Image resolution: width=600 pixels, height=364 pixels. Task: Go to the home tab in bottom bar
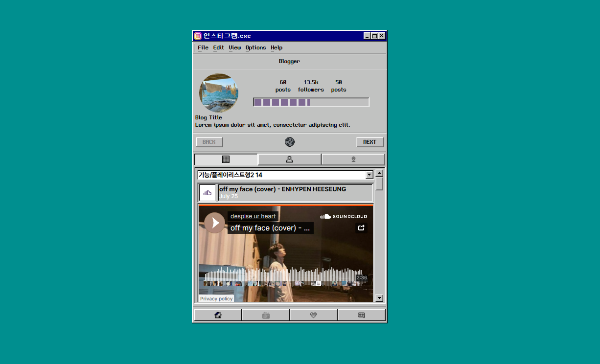click(218, 315)
